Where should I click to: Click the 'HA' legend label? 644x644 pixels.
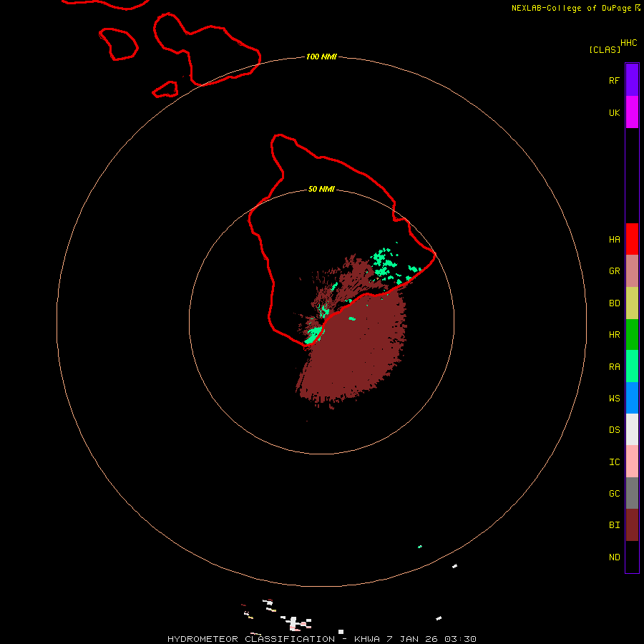[614, 240]
